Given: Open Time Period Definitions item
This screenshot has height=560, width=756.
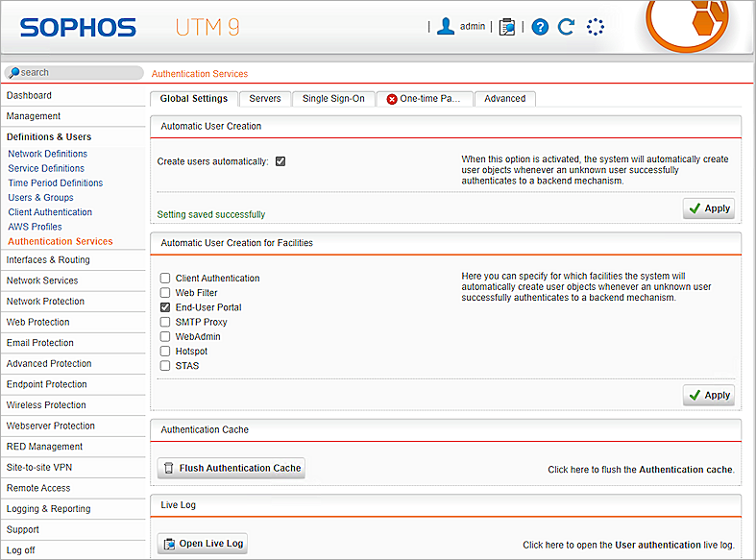Looking at the screenshot, I should pos(56,183).
